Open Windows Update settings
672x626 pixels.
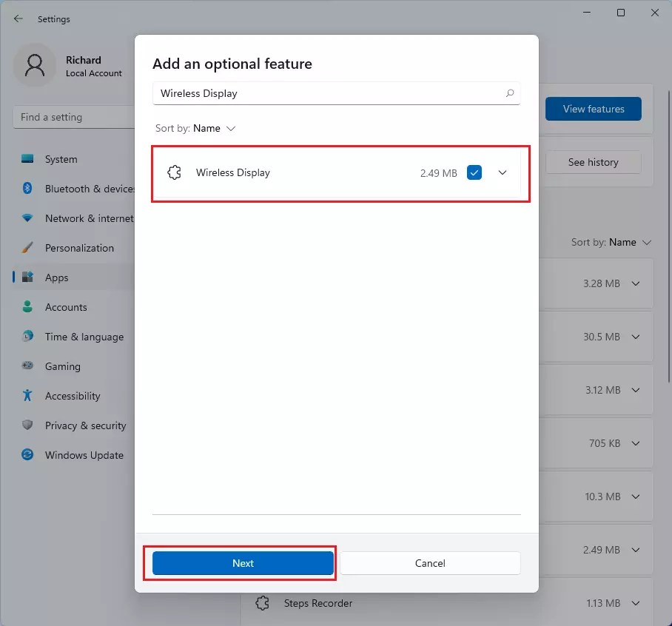[84, 455]
